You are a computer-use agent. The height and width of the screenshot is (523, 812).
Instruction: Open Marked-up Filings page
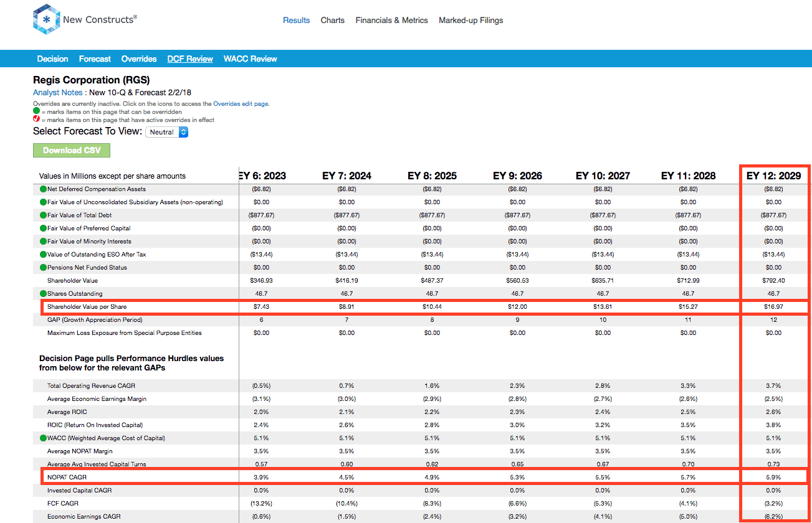pos(471,21)
